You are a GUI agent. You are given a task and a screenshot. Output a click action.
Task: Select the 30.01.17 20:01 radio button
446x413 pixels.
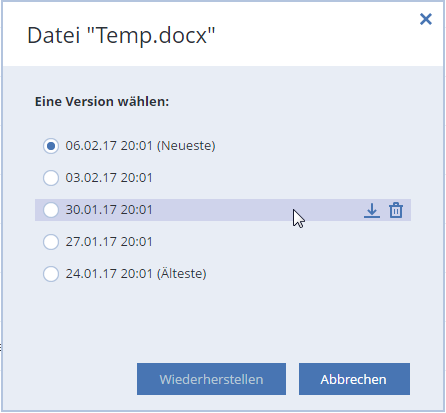[x=51, y=210]
